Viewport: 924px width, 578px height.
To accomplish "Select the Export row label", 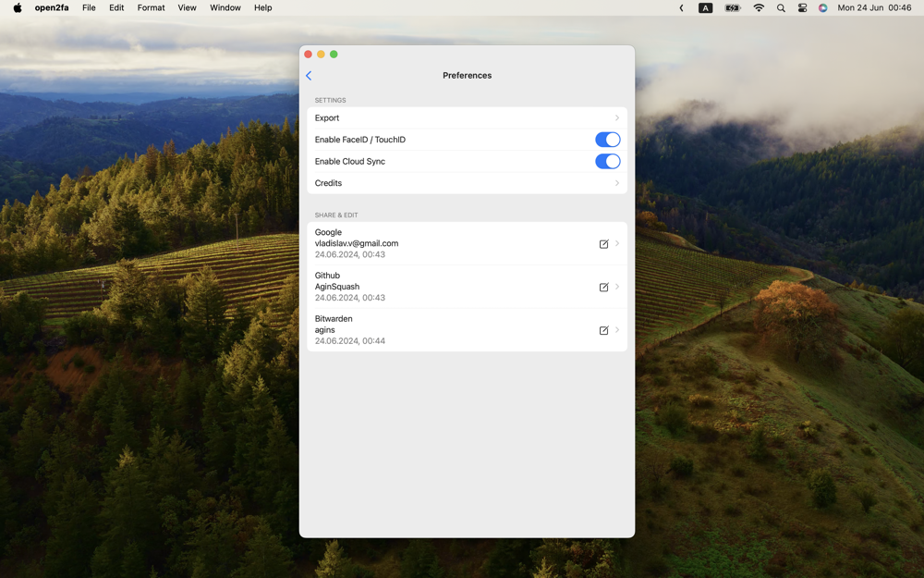I will (327, 118).
